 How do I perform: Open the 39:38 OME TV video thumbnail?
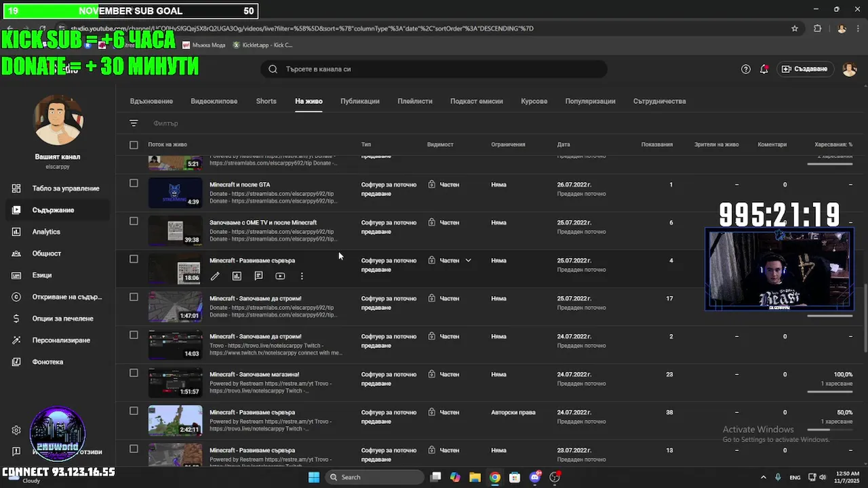[x=175, y=230]
